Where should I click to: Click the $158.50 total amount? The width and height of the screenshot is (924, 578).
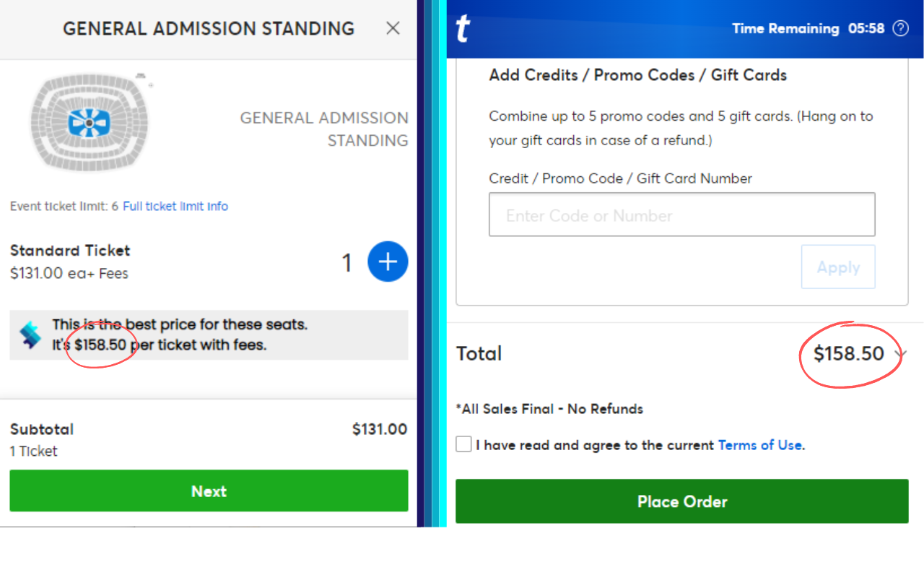pos(849,353)
